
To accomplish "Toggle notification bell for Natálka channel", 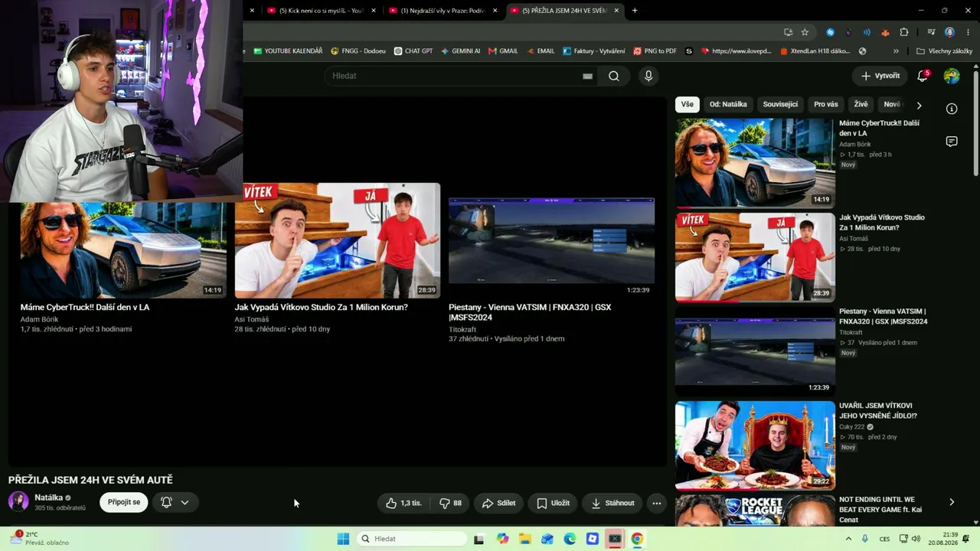I will (175, 503).
